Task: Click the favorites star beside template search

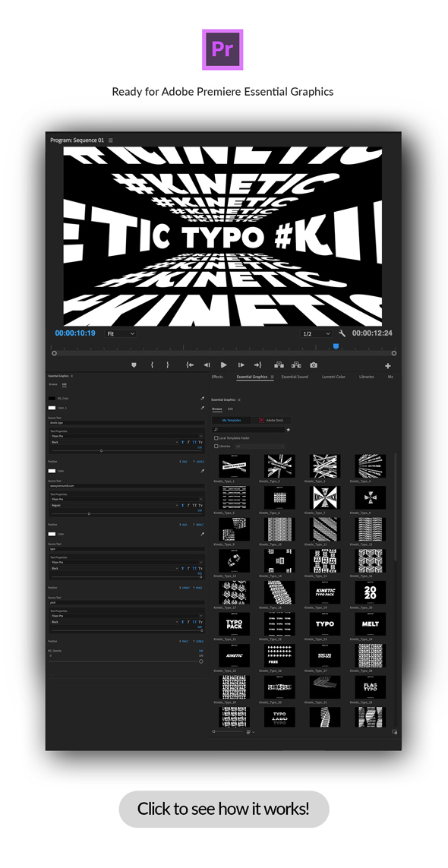Action: coord(288,430)
